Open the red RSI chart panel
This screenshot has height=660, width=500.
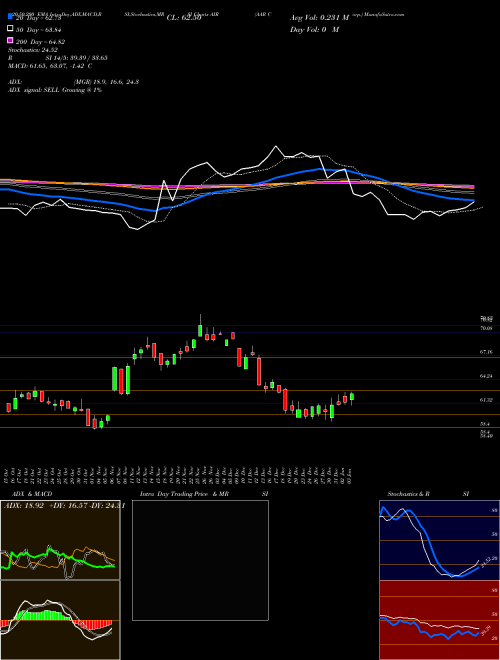(439, 620)
